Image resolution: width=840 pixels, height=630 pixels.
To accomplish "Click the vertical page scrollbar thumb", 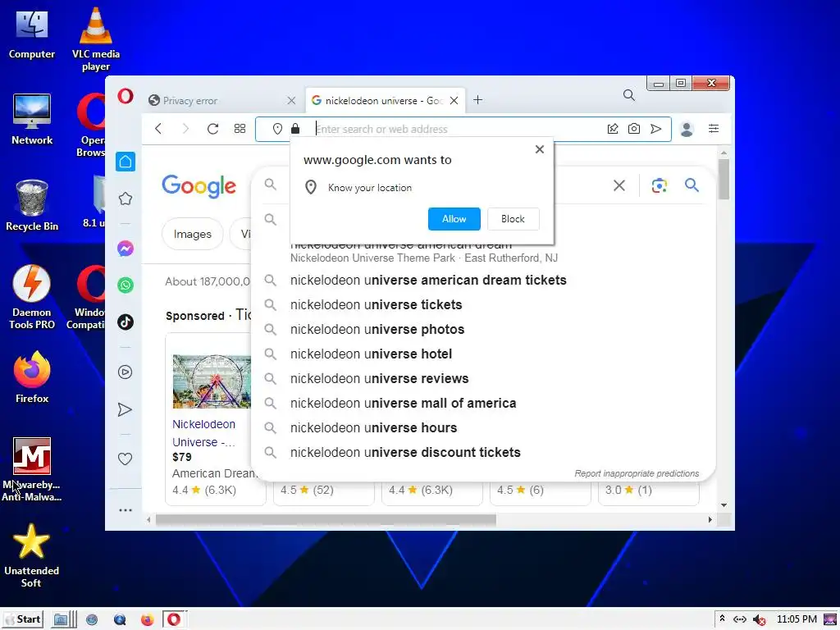I will pyautogui.click(x=724, y=180).
